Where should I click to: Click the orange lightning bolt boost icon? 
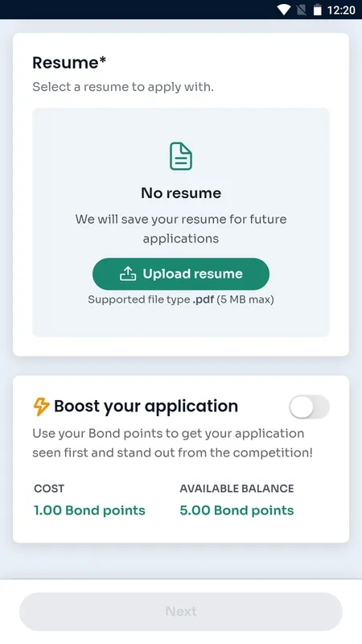pos(41,407)
